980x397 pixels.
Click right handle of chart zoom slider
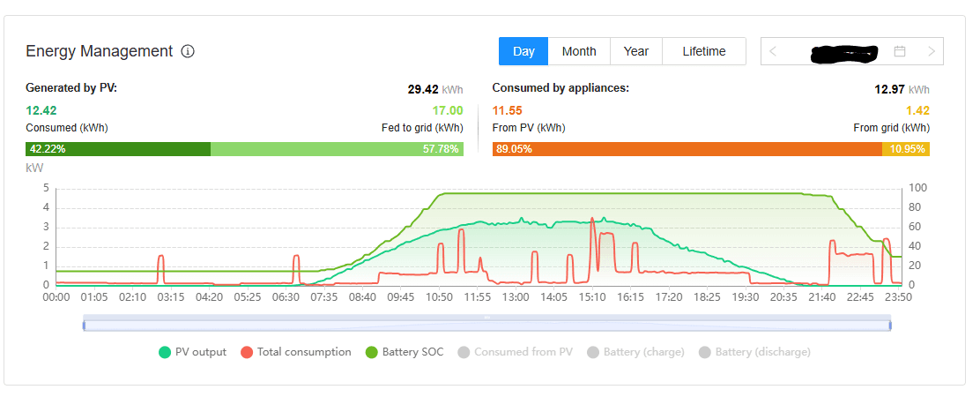(890, 325)
